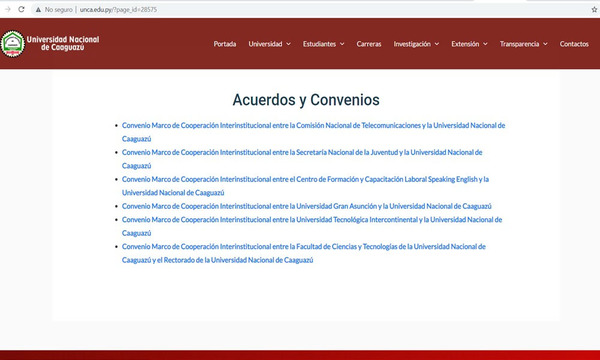
Task: Click the Universidad Nacional de Caaguazú logo
Action: (13, 44)
